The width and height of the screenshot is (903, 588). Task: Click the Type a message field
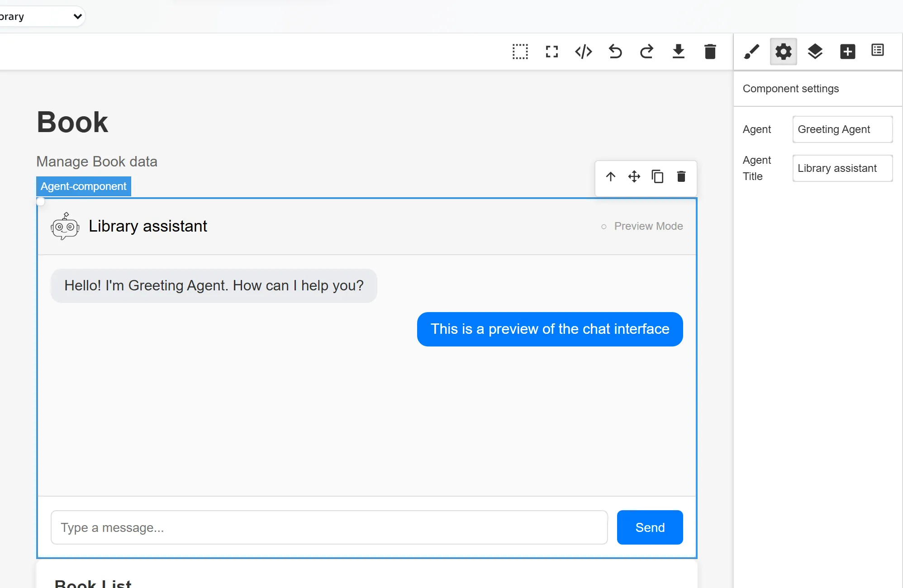point(329,527)
